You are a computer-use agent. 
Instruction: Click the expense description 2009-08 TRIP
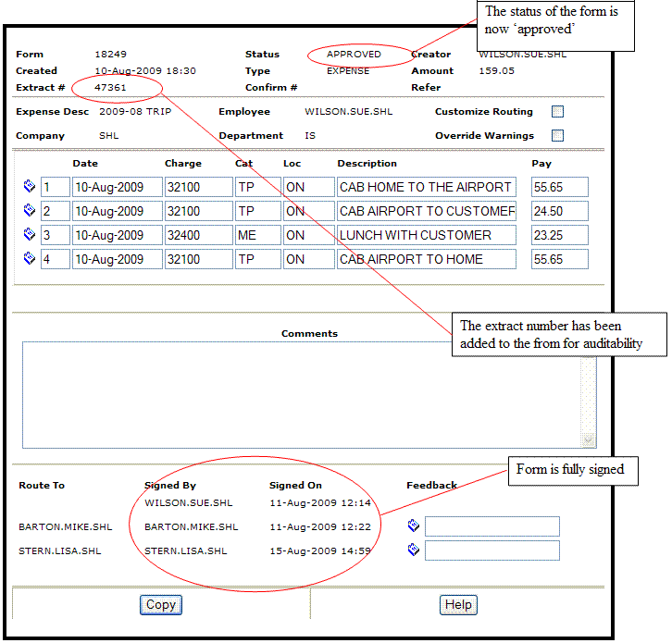coord(135,111)
